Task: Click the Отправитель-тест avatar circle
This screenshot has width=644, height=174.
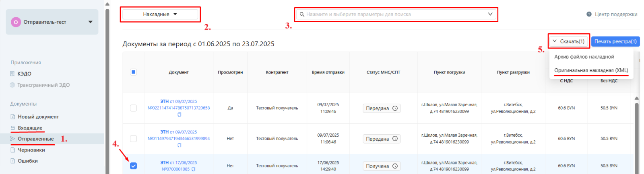Action: (16, 22)
